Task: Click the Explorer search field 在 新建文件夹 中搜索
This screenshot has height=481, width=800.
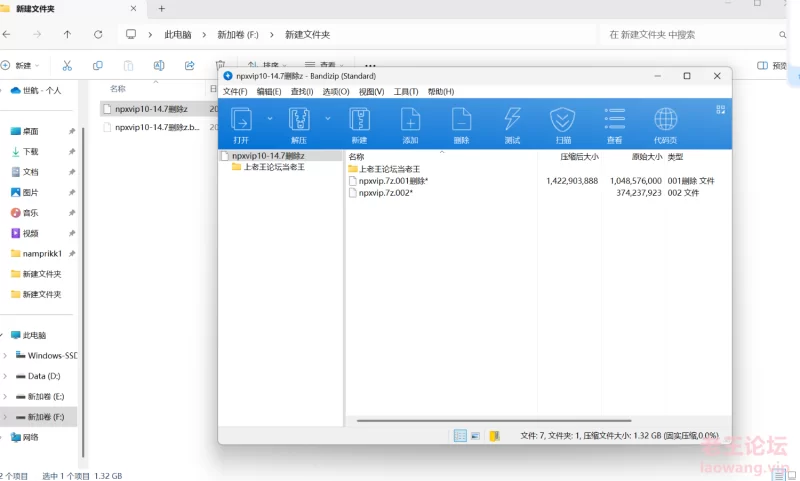Action: click(x=694, y=35)
